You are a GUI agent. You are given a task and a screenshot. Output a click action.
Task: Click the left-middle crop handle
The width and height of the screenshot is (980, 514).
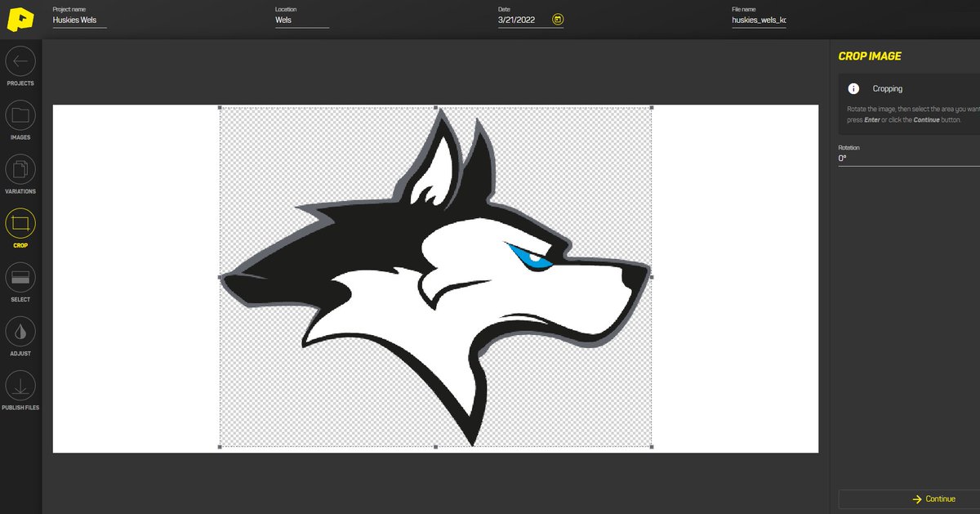coord(220,277)
